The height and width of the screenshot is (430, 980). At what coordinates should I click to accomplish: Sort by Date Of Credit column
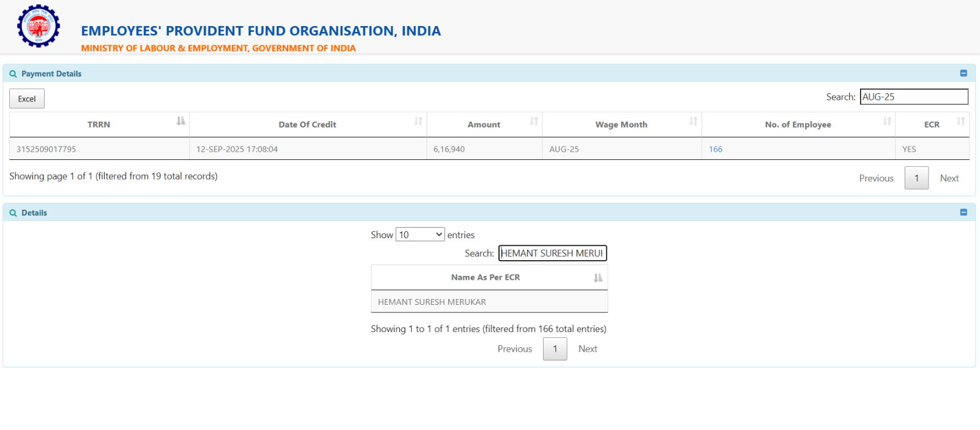[308, 125]
